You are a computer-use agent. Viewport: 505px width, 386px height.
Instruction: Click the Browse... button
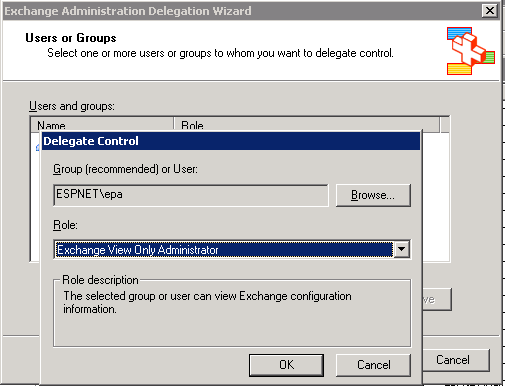pos(373,195)
